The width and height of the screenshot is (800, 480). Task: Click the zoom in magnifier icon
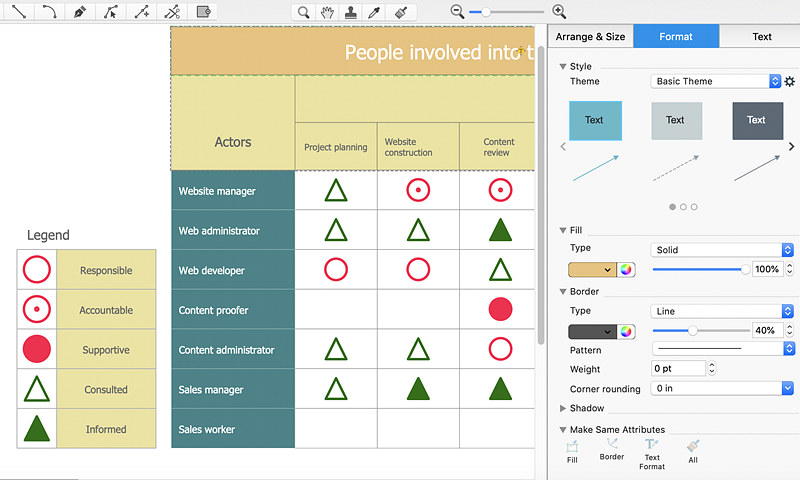tap(559, 12)
